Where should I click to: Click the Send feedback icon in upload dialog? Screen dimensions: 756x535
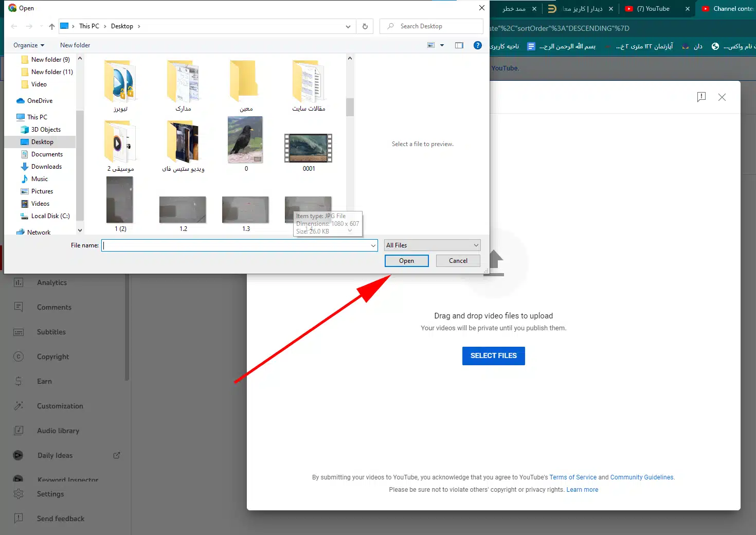pyautogui.click(x=701, y=97)
